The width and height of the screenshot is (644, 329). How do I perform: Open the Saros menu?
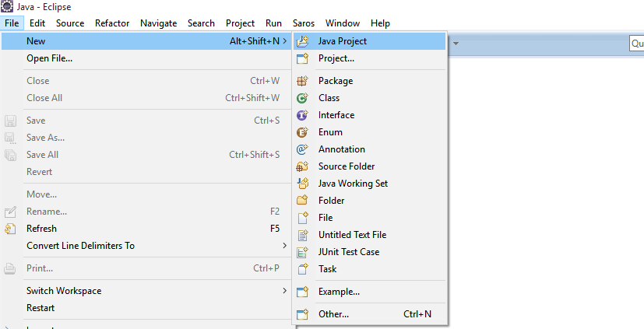coord(304,23)
